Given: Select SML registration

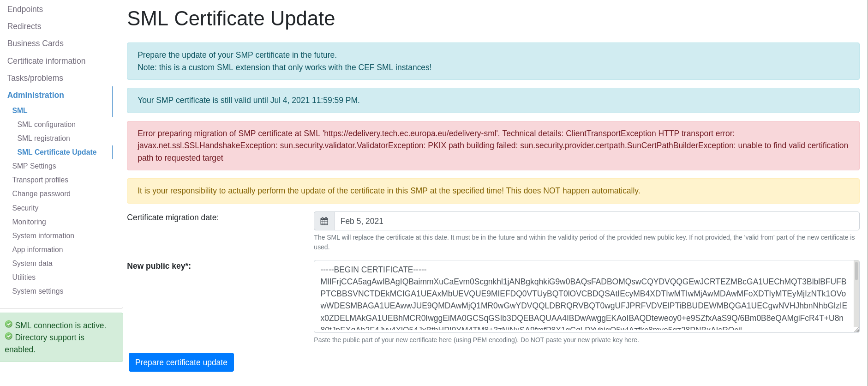Looking at the screenshot, I should 43,138.
